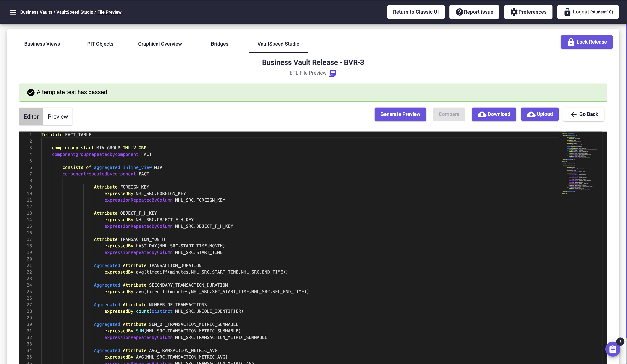Open the PIT Objects tab
627x364 pixels.
(100, 44)
